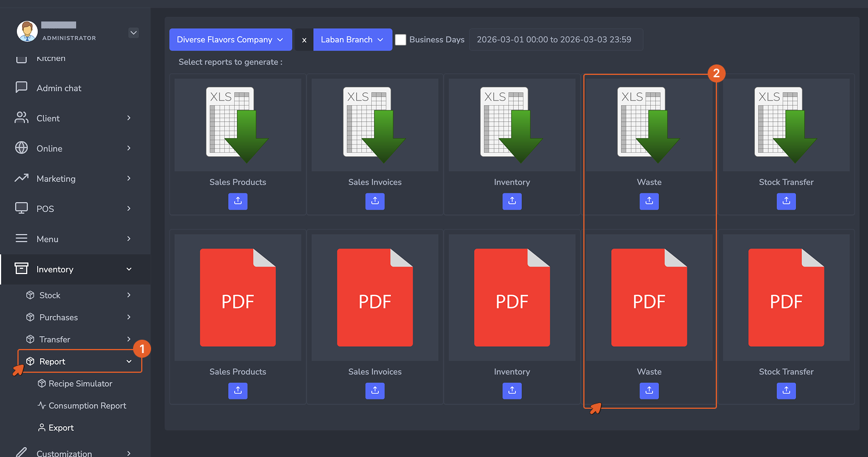This screenshot has width=868, height=457.
Task: Open the Laban Branch dropdown
Action: [x=353, y=39]
